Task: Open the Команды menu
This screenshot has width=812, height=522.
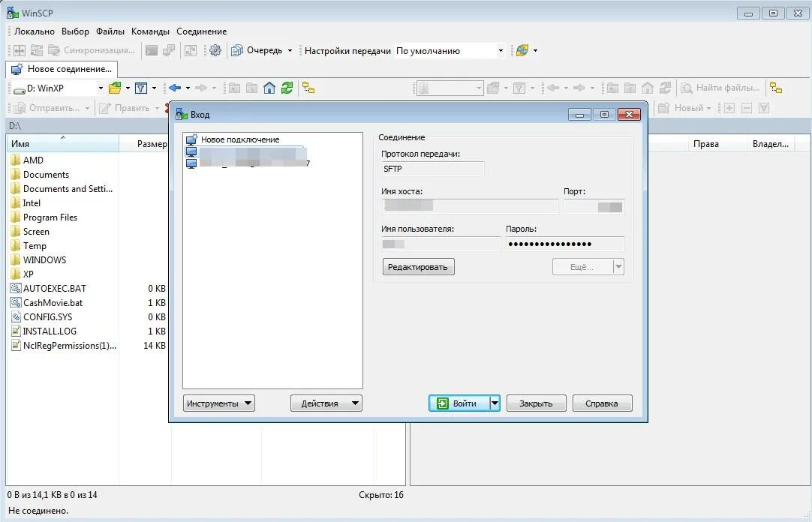Action: [150, 31]
